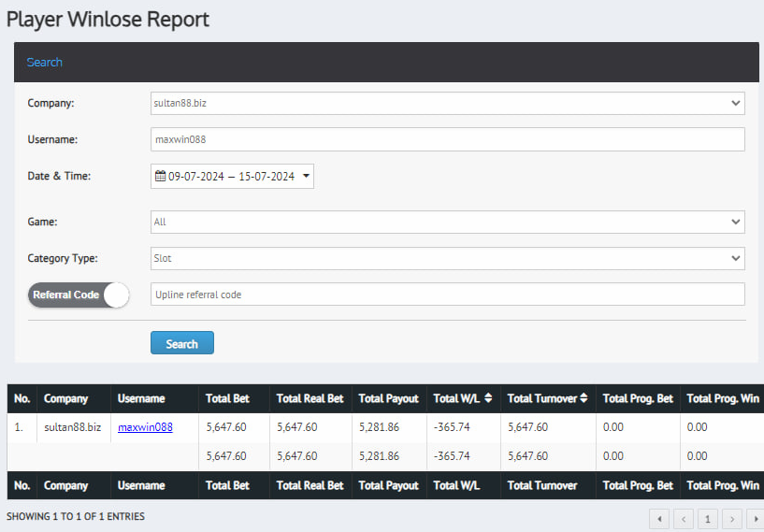Select the -365.74 W/L value in row 1
The height and width of the screenshot is (532, 764).
(x=452, y=427)
